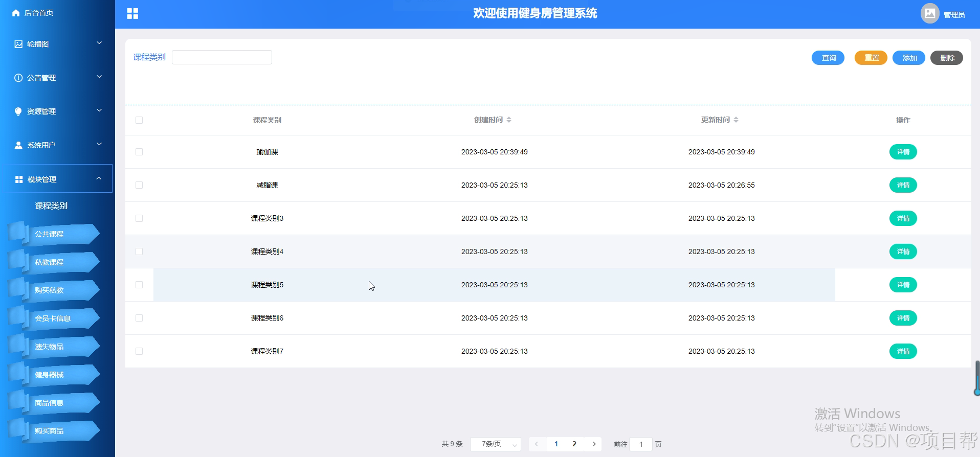Click the 前往 page number input
This screenshot has width=980, height=457.
pyautogui.click(x=641, y=444)
